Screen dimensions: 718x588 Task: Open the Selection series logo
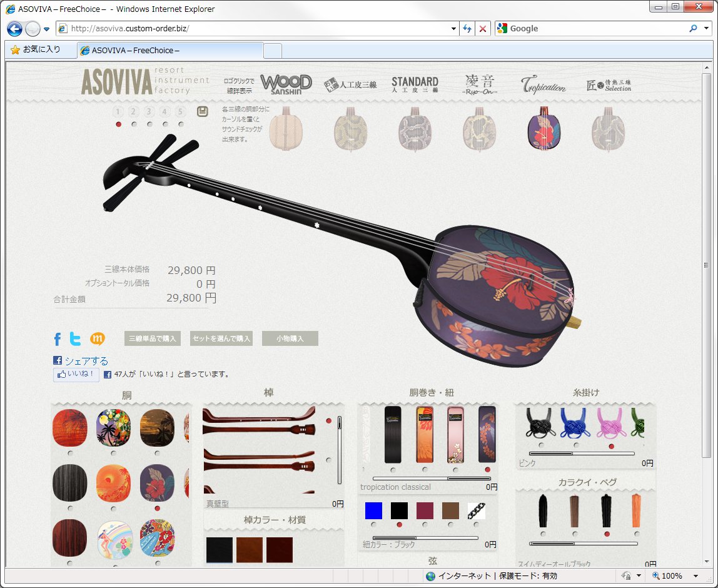609,85
